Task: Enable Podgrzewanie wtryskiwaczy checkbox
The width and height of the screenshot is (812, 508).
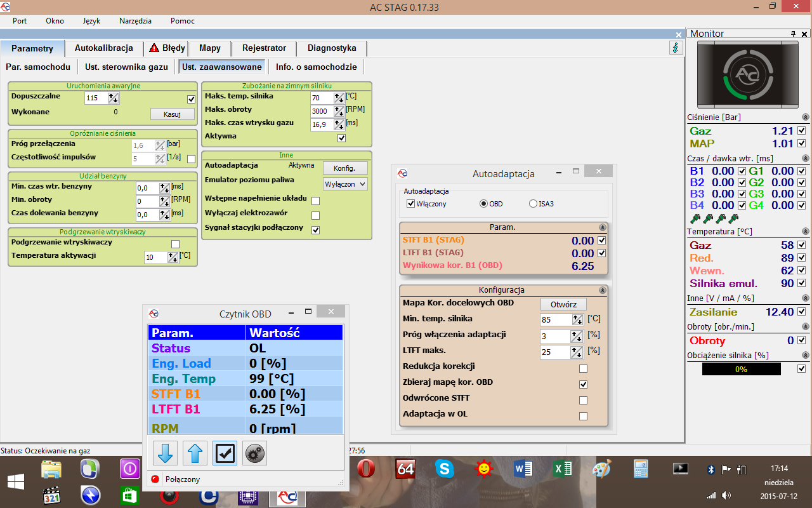Action: [x=176, y=244]
